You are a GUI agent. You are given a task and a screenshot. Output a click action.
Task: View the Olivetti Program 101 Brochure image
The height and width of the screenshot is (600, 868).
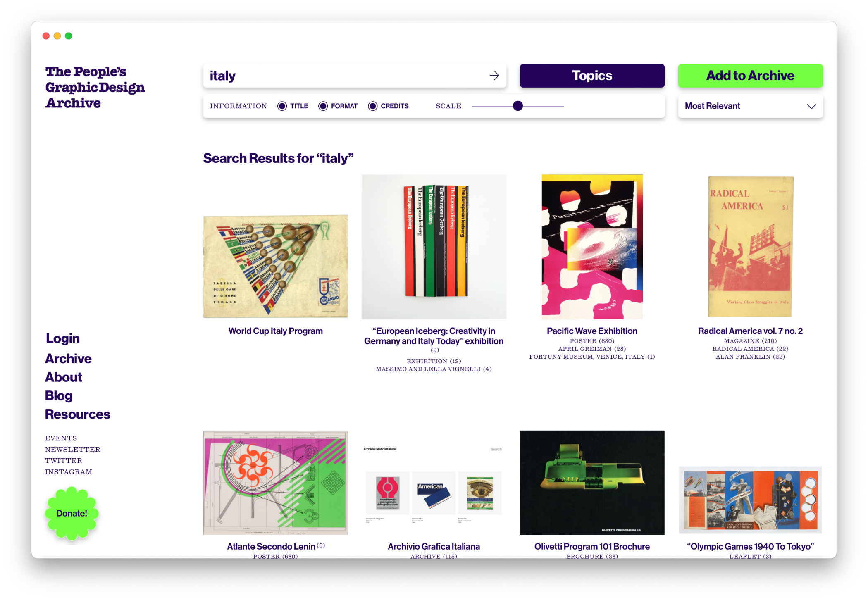click(x=592, y=483)
